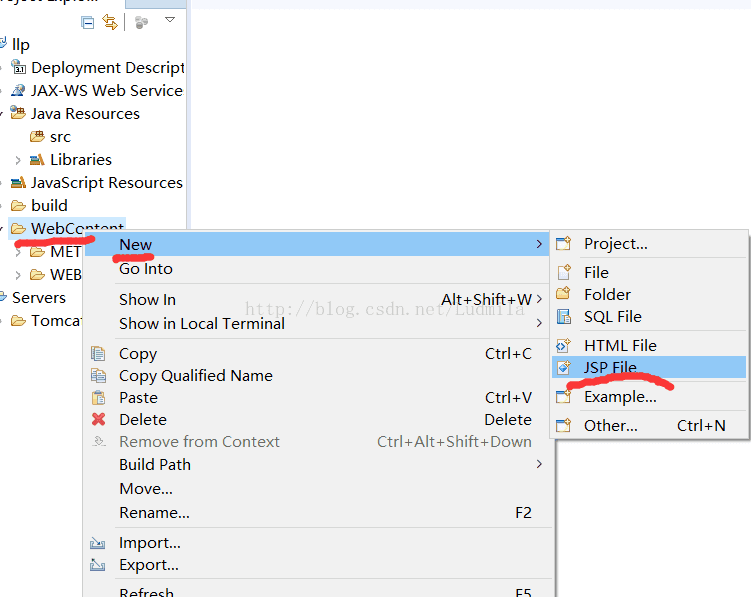
Task: Click the JSP File icon
Action: [x=564, y=367]
